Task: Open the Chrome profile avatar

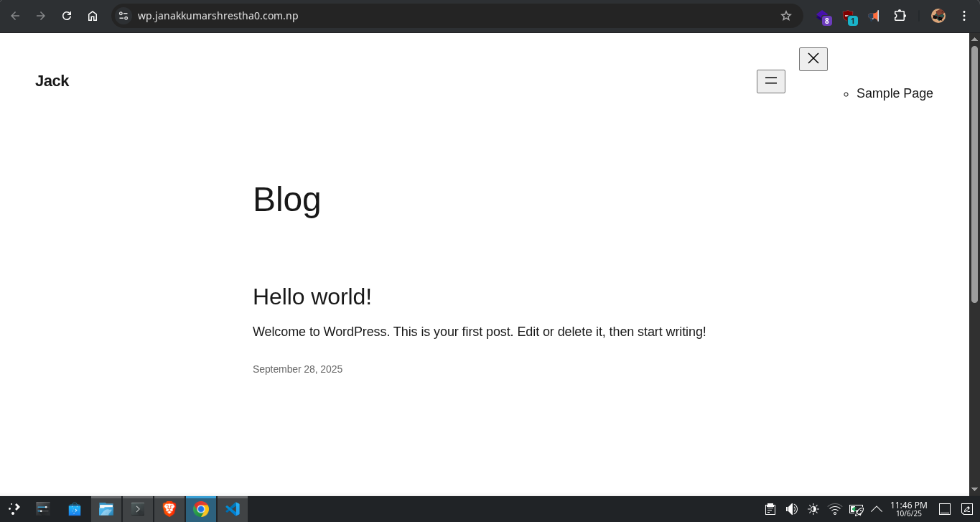Action: (x=938, y=16)
